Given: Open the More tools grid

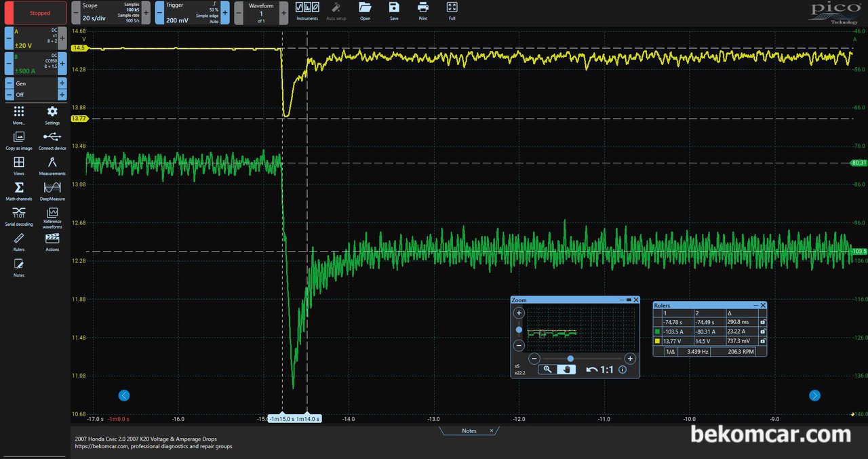Looking at the screenshot, I should pos(19,114).
